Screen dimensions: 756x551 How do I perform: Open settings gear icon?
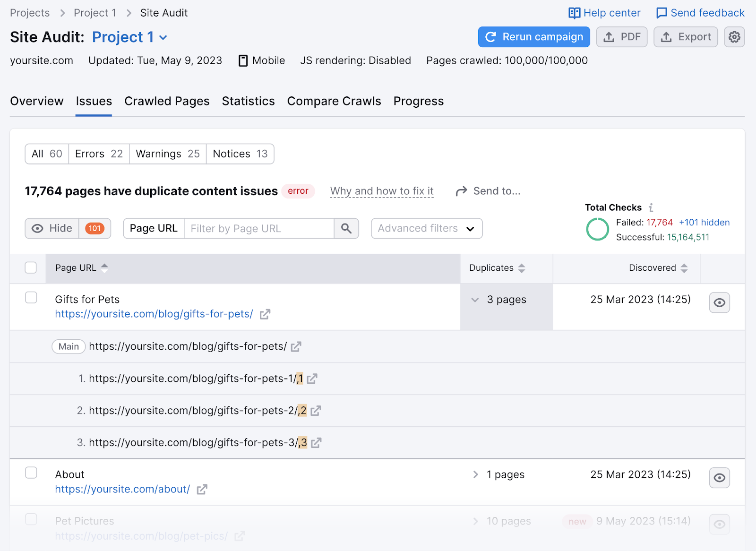coord(734,37)
